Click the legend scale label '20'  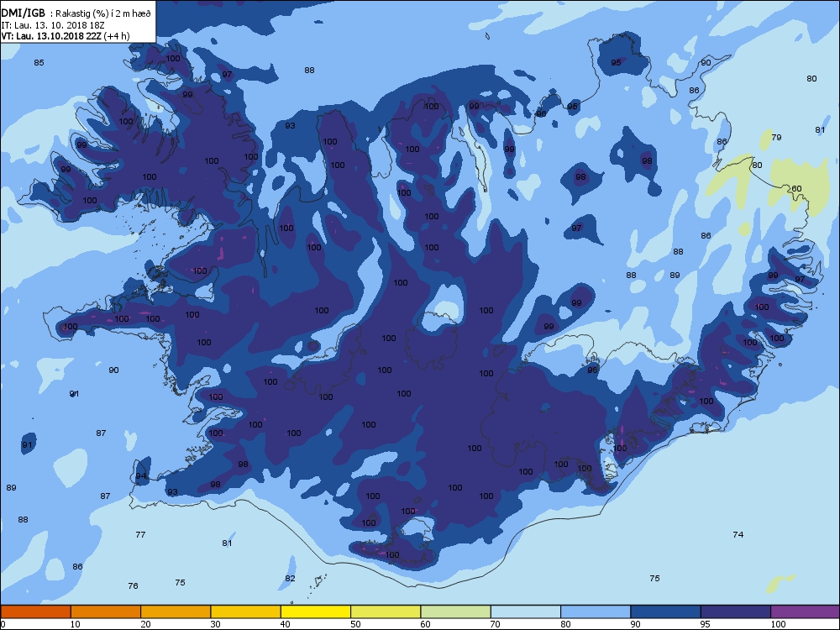[145, 624]
